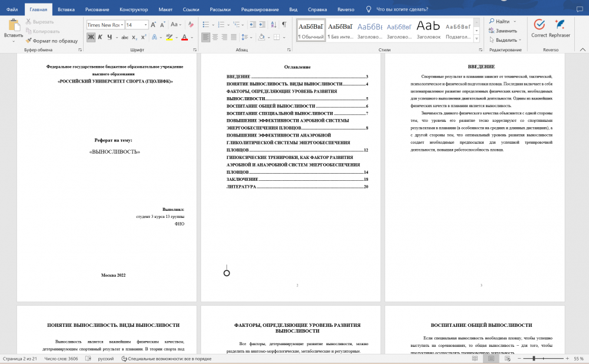Clear all formatting with the eraser icon
The height and width of the screenshot is (364, 589).
coord(191,25)
